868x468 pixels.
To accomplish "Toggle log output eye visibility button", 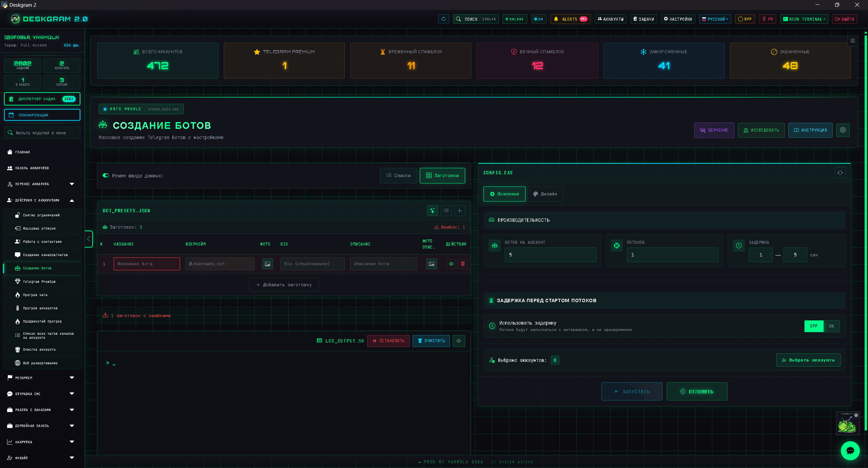I will coord(459,341).
